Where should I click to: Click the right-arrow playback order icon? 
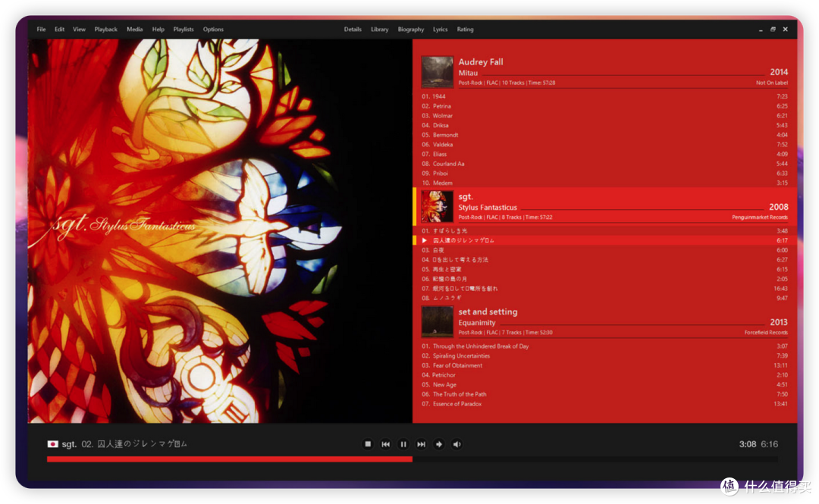(x=439, y=444)
